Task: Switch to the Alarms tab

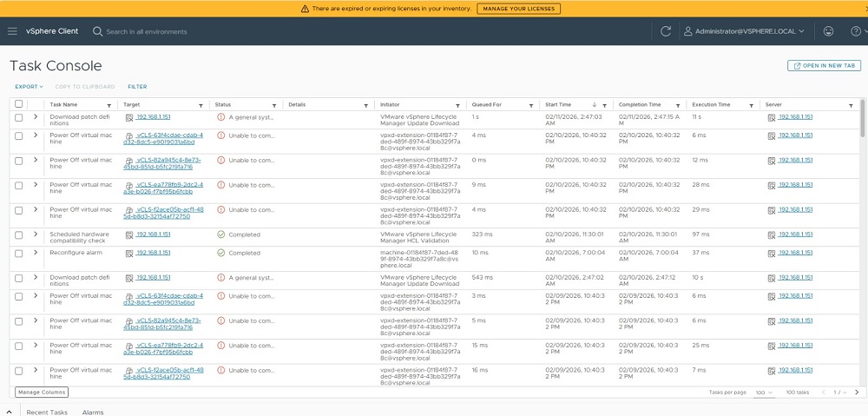Action: [93, 413]
